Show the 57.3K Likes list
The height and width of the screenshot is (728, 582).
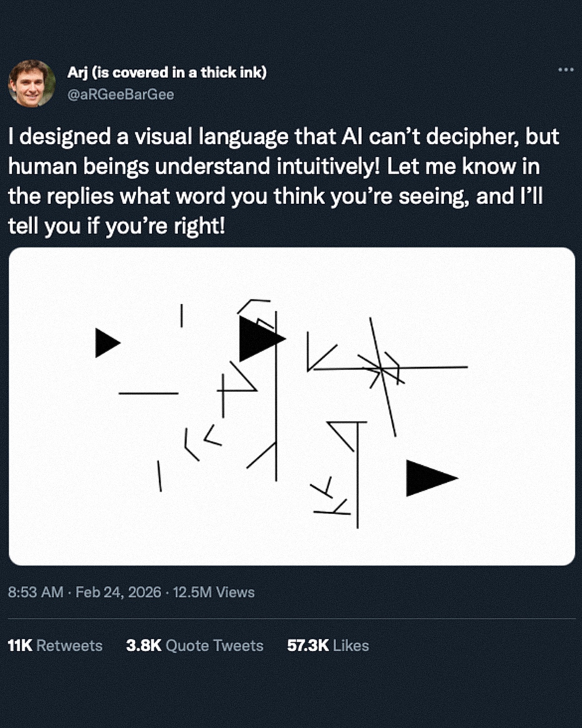tap(328, 645)
